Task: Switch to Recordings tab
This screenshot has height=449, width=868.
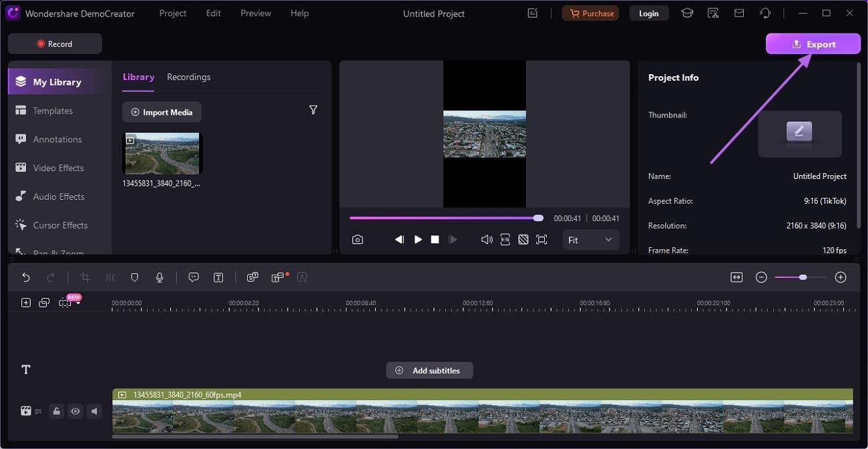Action: point(189,77)
